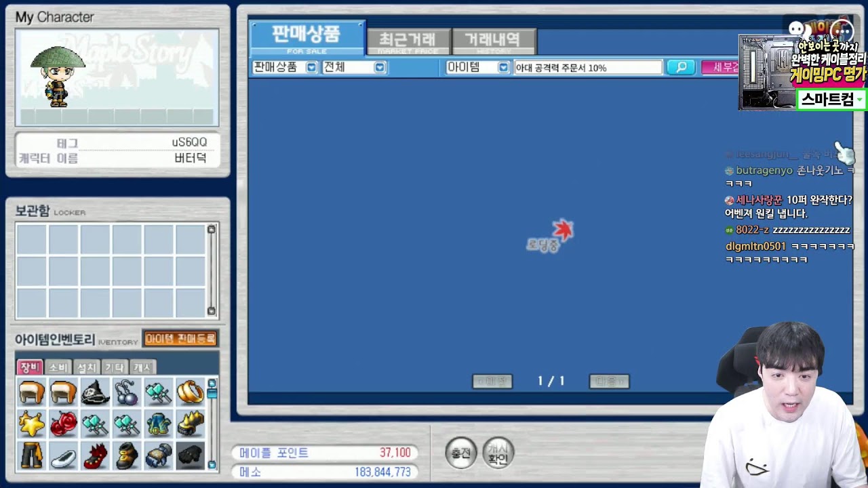
Task: Click the locker scrollbar down arrow
Action: click(x=212, y=311)
